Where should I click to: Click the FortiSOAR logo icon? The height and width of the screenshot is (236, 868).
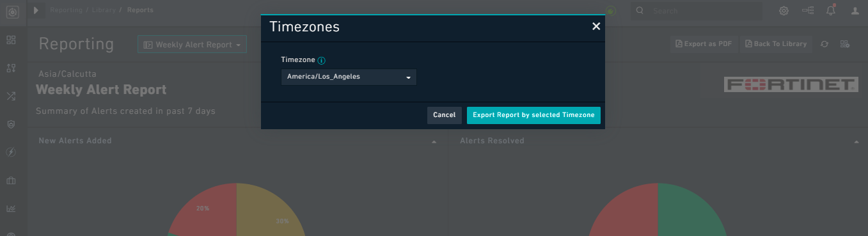(x=12, y=12)
